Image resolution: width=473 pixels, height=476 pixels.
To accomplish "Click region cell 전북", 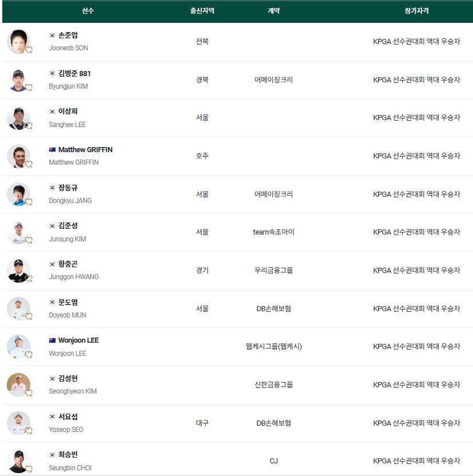I will tap(202, 42).
